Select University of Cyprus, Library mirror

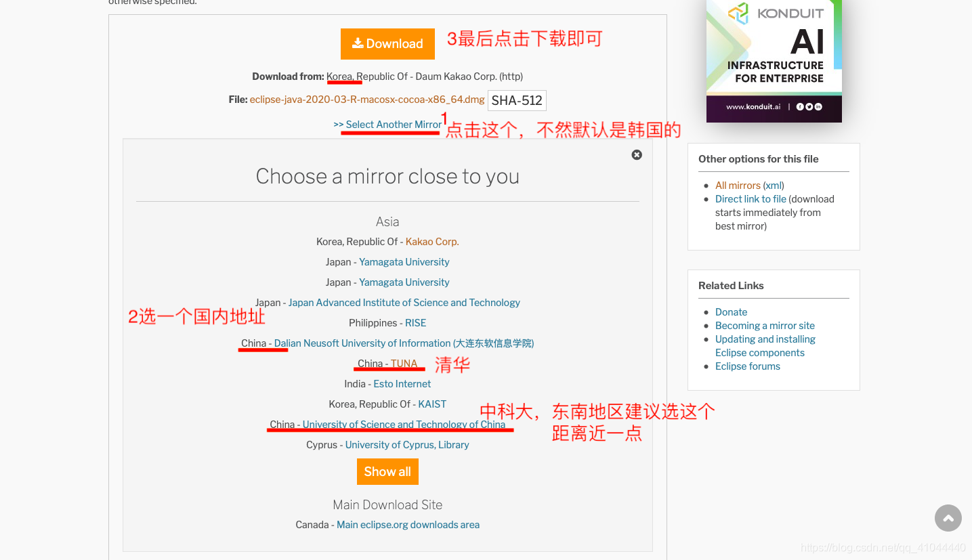(x=407, y=445)
